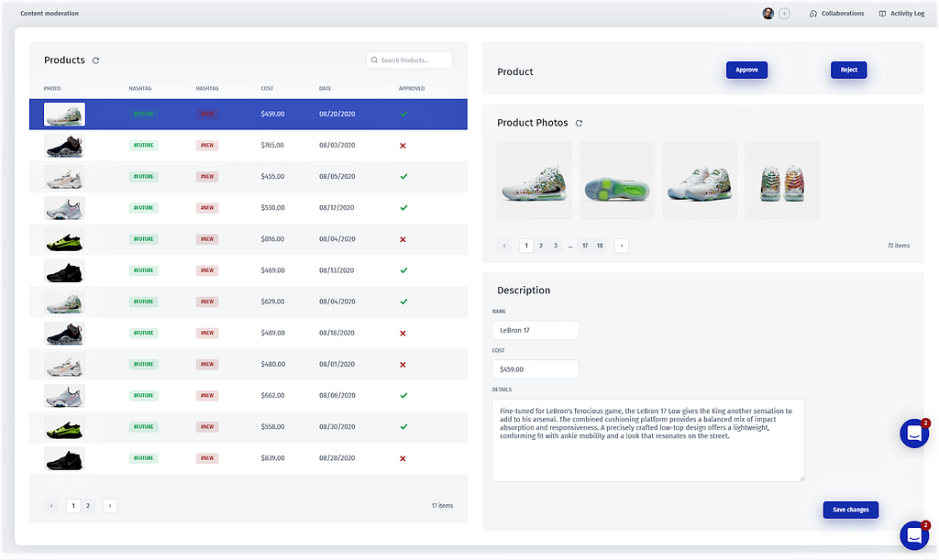
Task: Click the Search Products field
Action: point(409,60)
